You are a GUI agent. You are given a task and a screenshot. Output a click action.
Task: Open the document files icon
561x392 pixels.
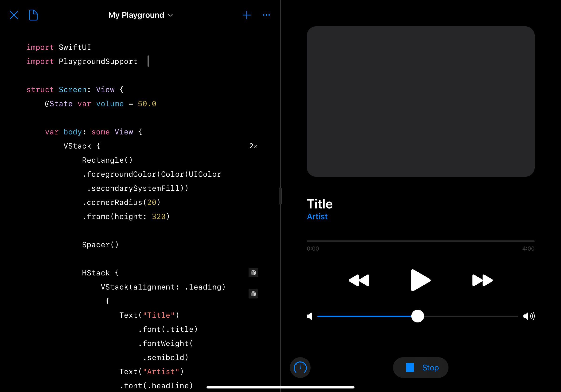(x=33, y=15)
